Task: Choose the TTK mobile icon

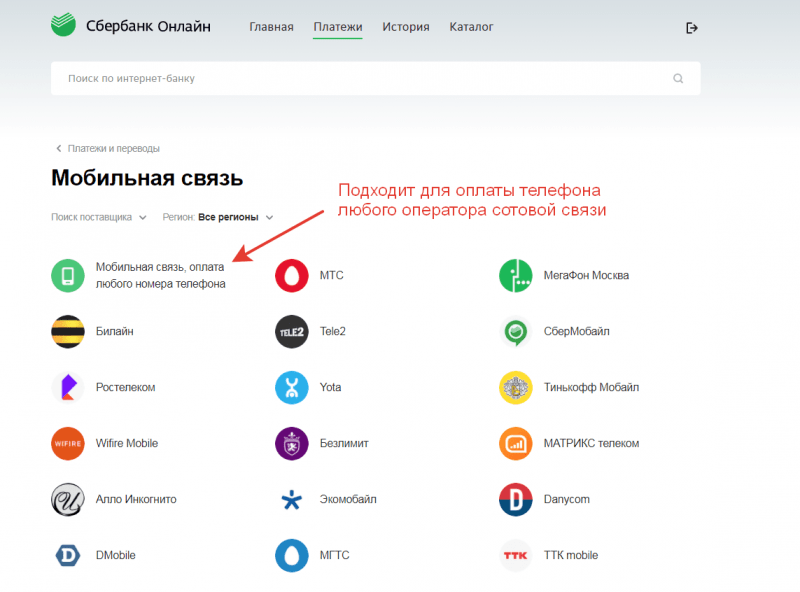Action: click(x=516, y=555)
